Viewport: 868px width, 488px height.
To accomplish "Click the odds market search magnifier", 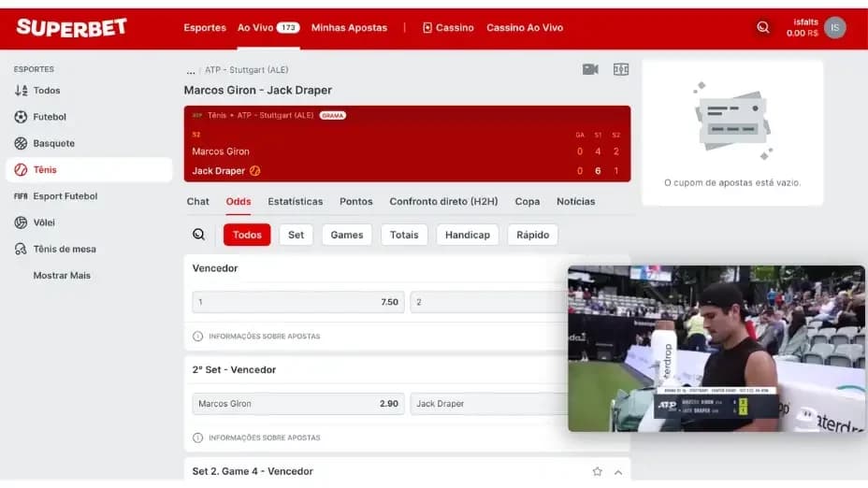I will tap(198, 235).
